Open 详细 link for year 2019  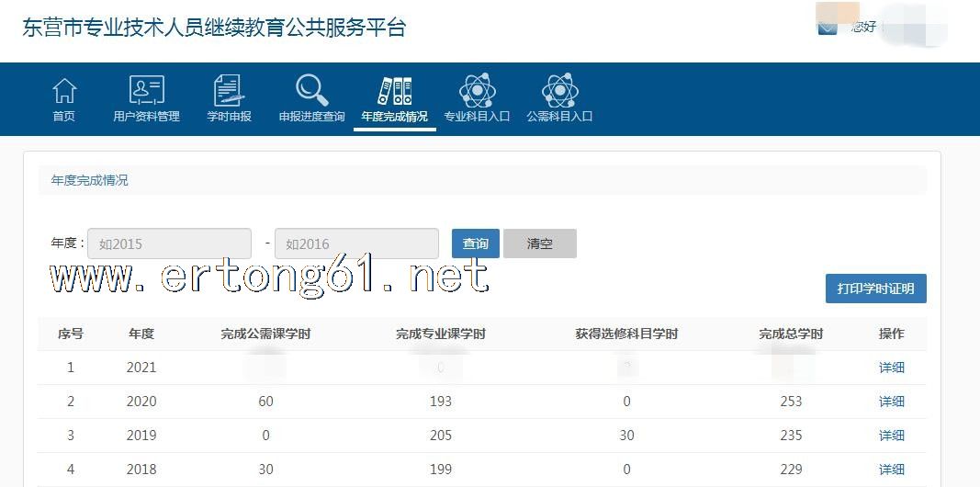click(x=891, y=436)
